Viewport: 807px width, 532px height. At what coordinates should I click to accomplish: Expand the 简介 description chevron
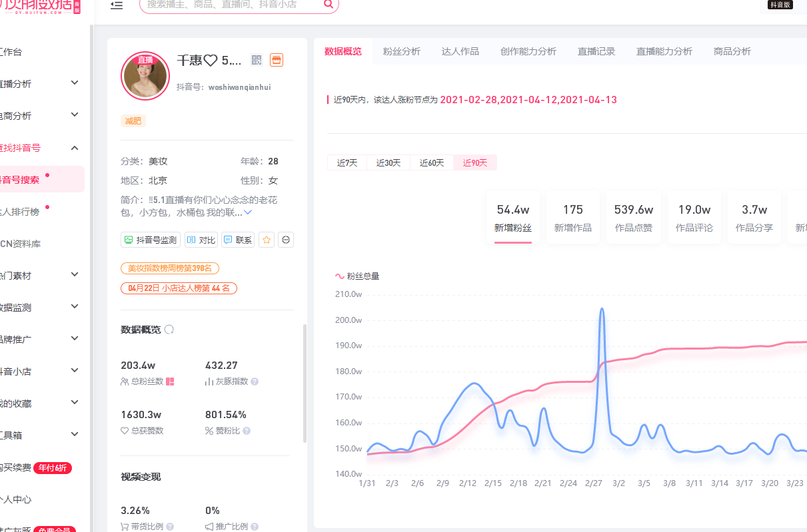[248, 212]
